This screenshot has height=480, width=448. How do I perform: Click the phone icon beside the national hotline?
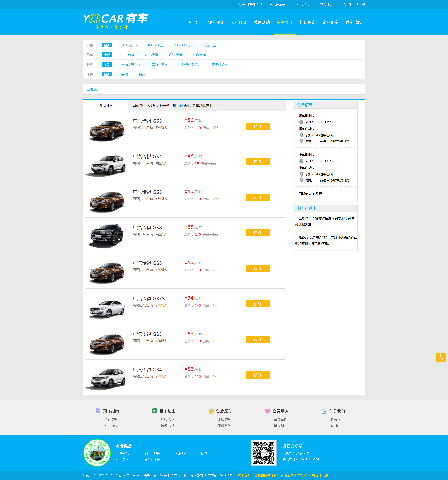tap(240, 4)
